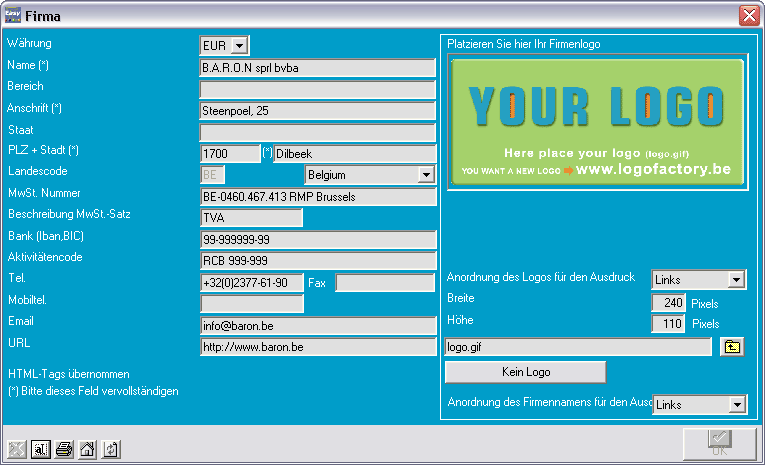This screenshot has width=765, height=465.
Task: Click the URL field http://www.baron.be
Action: (x=318, y=347)
